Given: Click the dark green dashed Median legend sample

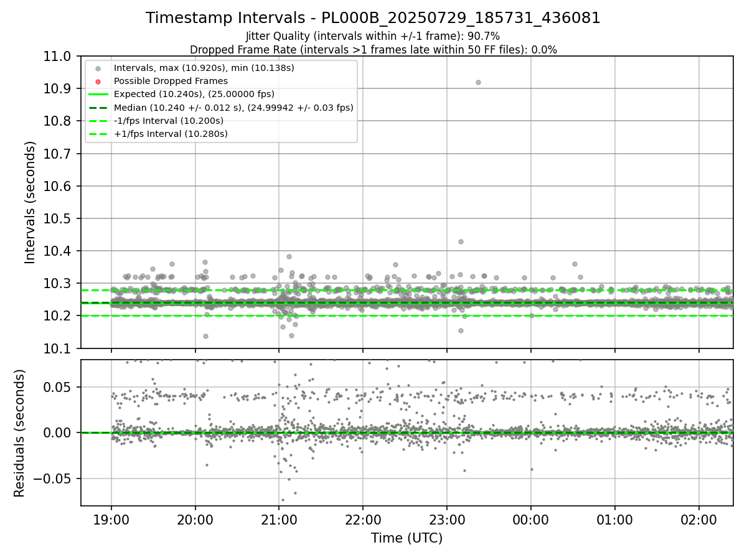Looking at the screenshot, I should pos(98,108).
